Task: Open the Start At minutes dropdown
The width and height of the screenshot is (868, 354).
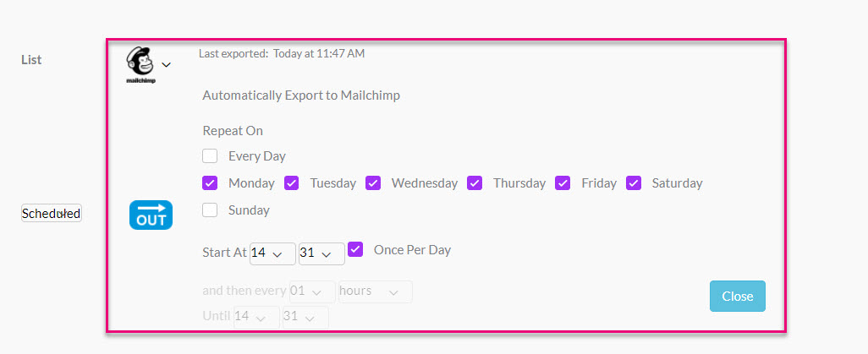Action: 321,253
